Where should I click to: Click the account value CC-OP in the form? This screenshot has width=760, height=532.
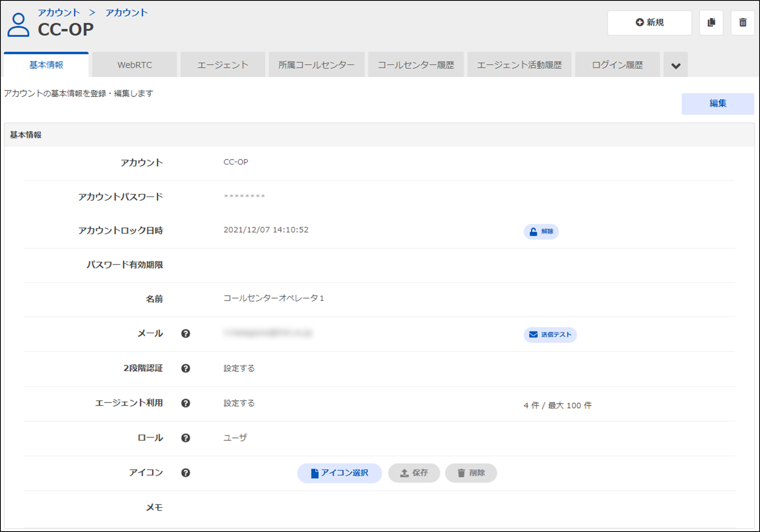[236, 162]
